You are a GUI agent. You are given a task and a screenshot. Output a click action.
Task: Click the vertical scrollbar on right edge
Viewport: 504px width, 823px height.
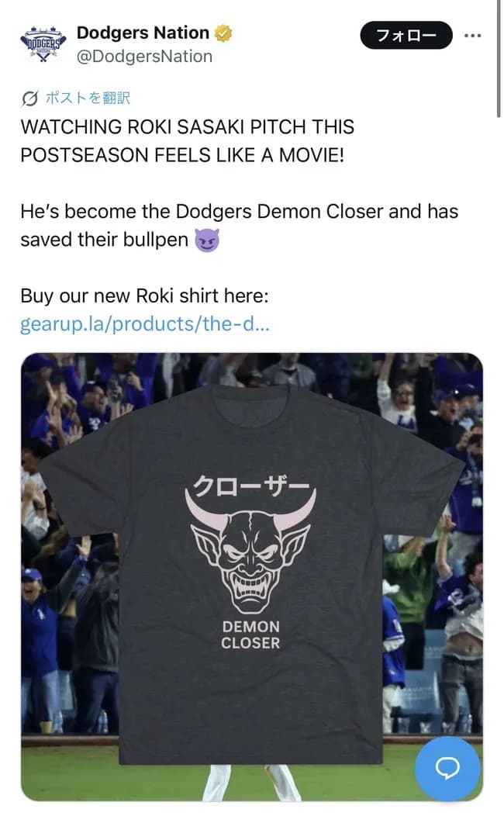497,58
